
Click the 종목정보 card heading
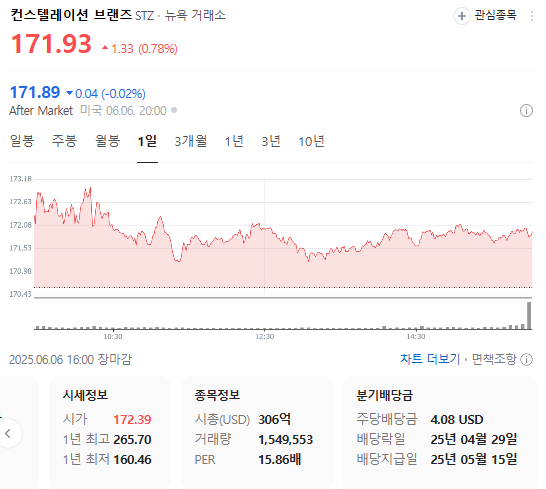point(217,395)
